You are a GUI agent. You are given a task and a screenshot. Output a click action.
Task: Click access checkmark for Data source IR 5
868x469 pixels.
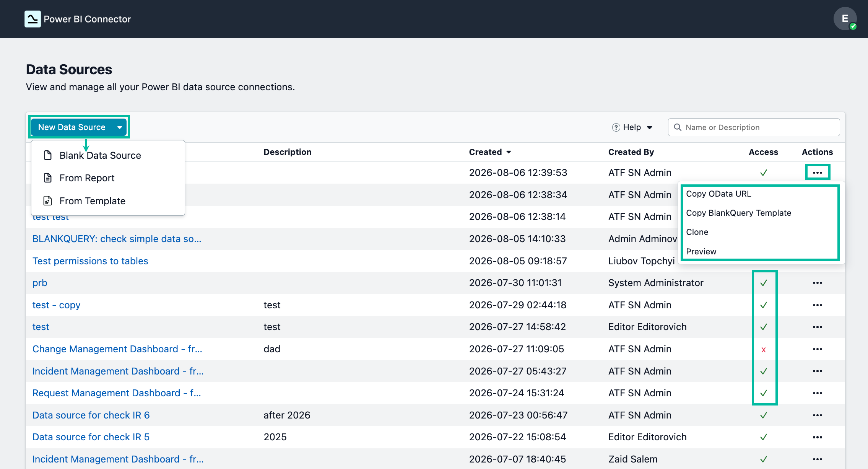pyautogui.click(x=764, y=437)
